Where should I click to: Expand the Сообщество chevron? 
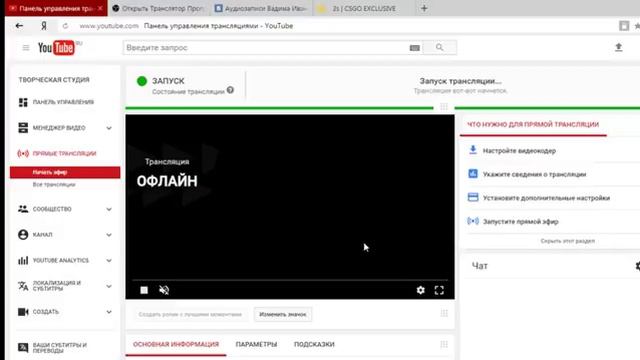pos(109,209)
